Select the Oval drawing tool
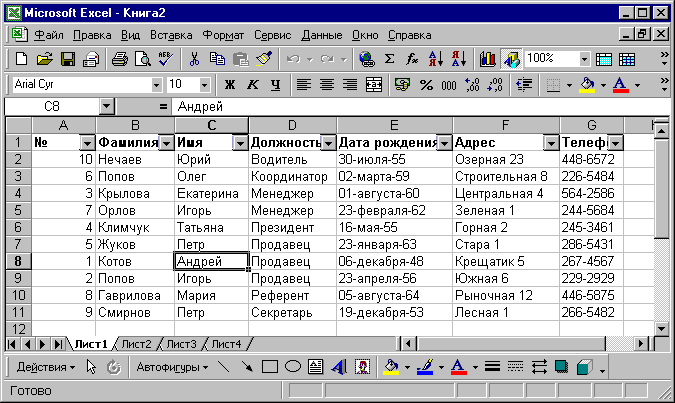The height and width of the screenshot is (403, 675). pos(293,367)
